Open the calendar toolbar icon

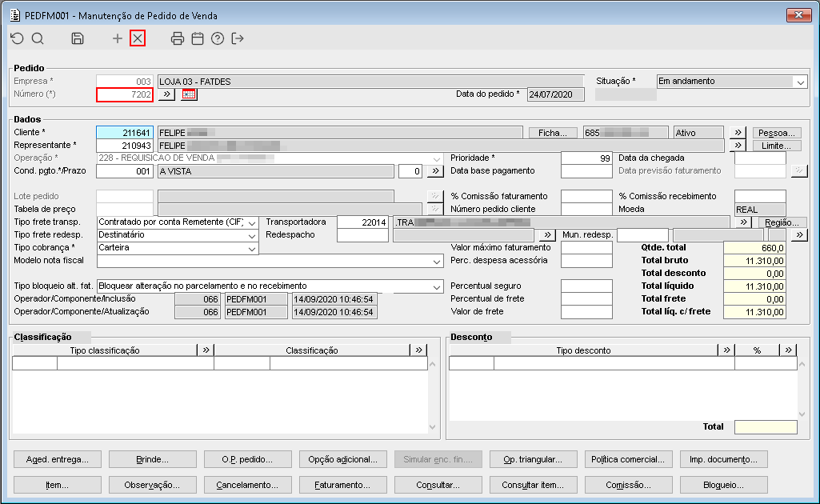pos(197,38)
